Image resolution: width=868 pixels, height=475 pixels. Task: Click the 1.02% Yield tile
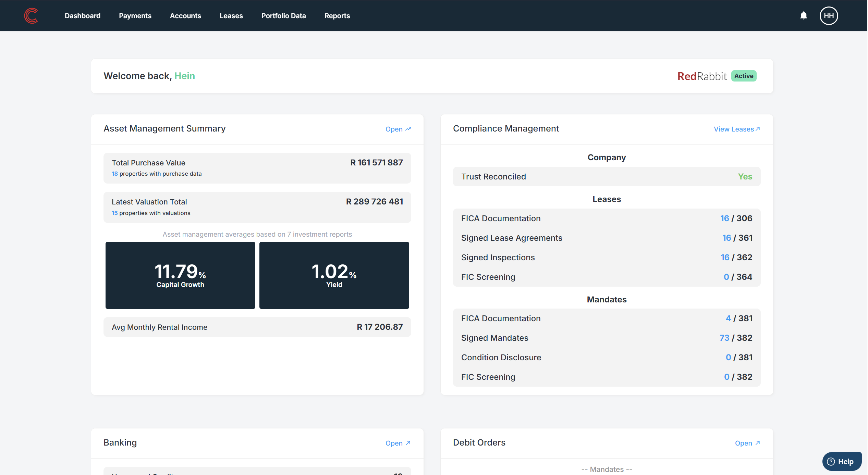pyautogui.click(x=334, y=275)
